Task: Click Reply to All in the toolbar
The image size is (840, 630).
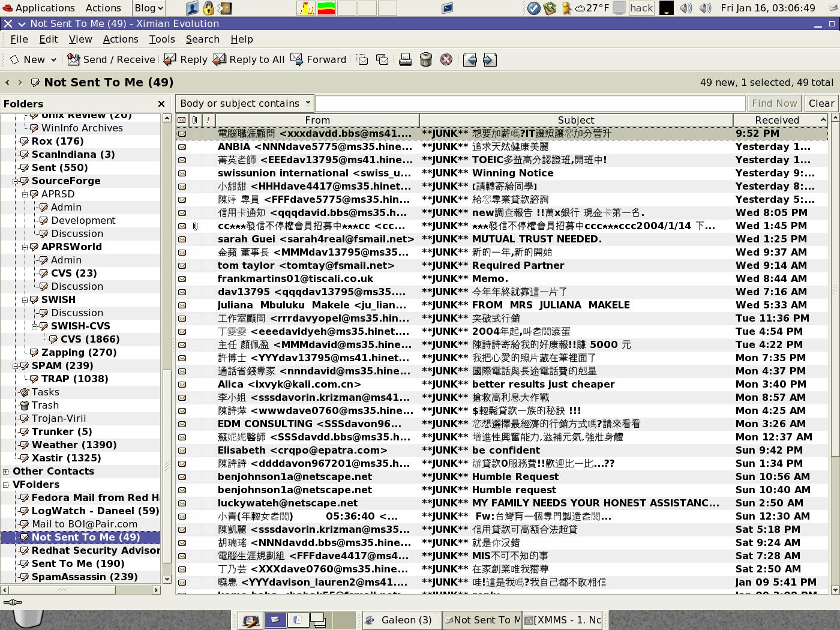Action: (249, 59)
